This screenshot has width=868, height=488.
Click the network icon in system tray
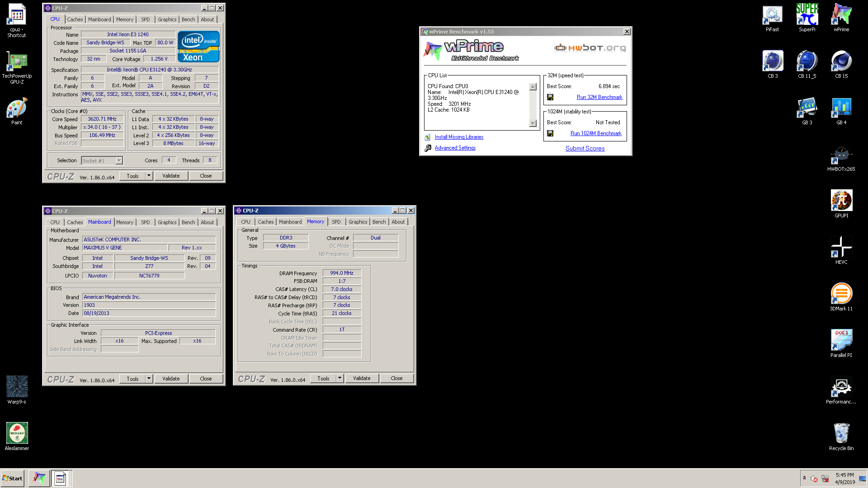(825, 479)
